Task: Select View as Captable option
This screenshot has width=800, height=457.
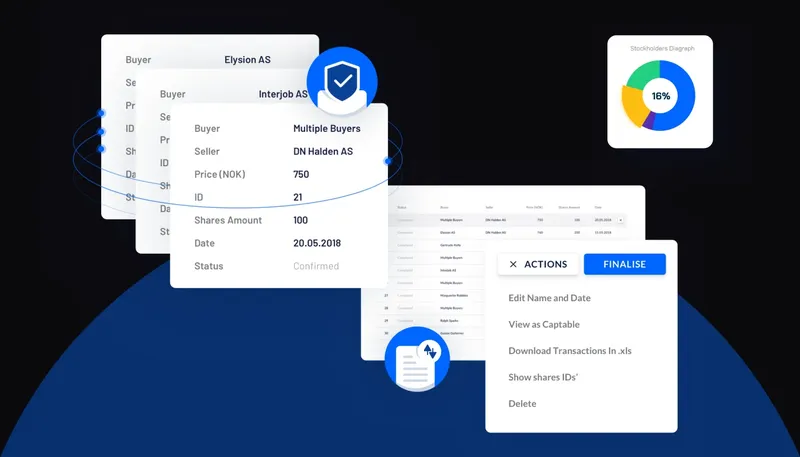Action: click(x=544, y=324)
